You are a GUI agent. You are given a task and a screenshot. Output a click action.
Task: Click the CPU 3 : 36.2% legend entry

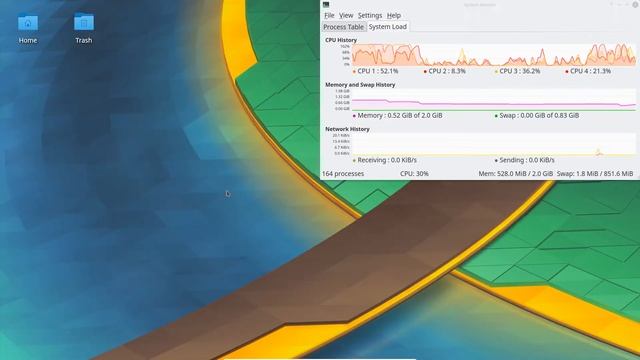(518, 71)
